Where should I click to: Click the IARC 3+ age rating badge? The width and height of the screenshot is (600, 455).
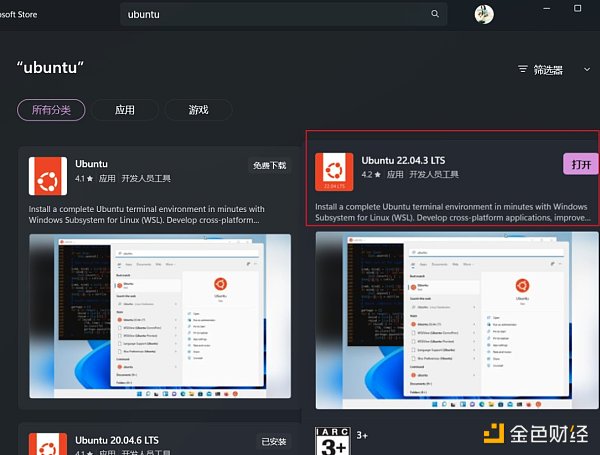332,441
